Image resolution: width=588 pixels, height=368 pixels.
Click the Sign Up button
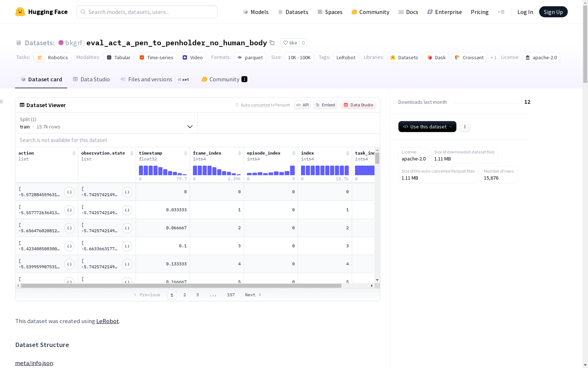pyautogui.click(x=553, y=12)
